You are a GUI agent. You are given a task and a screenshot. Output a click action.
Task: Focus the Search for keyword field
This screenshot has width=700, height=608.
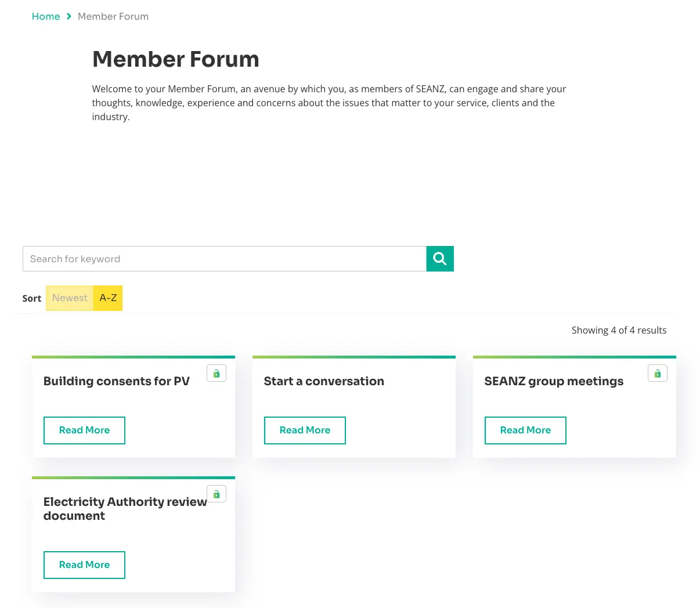click(224, 259)
